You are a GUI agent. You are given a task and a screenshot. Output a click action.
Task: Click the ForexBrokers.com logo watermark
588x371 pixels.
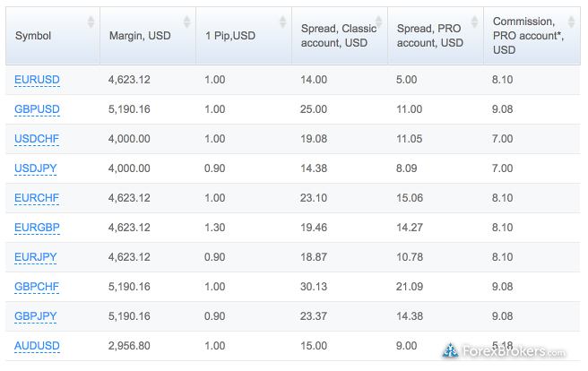point(504,351)
